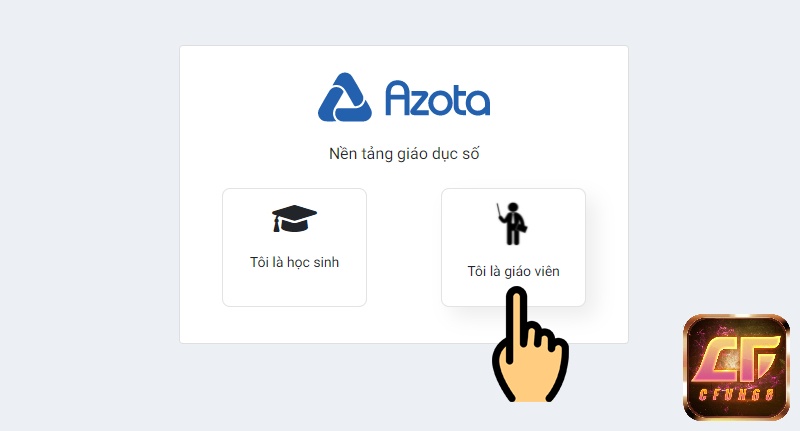This screenshot has width=800, height=431.
Task: Click the "Nền tảng giáo dục số" tagline
Action: (x=404, y=154)
